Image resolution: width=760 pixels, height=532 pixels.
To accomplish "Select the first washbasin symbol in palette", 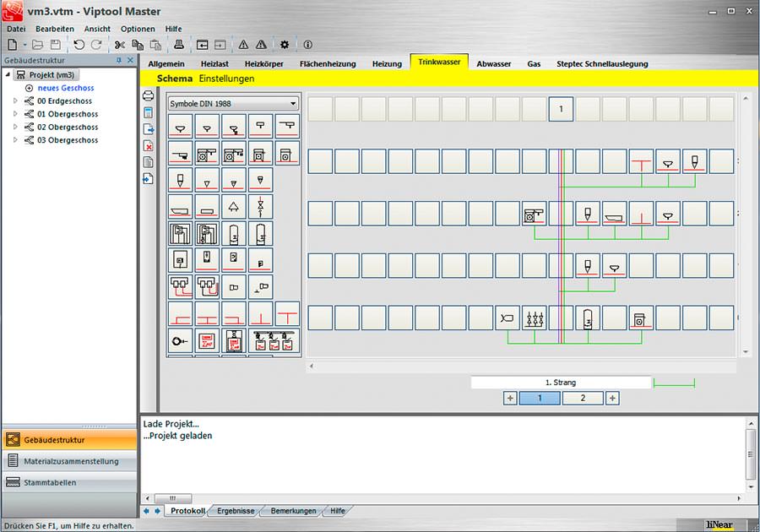I will point(181,127).
